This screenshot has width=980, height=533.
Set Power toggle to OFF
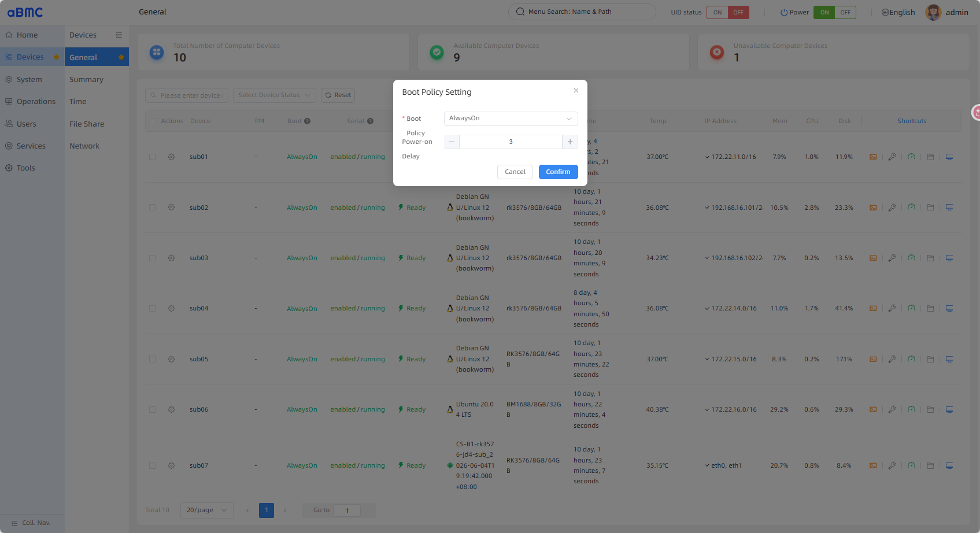coord(845,12)
